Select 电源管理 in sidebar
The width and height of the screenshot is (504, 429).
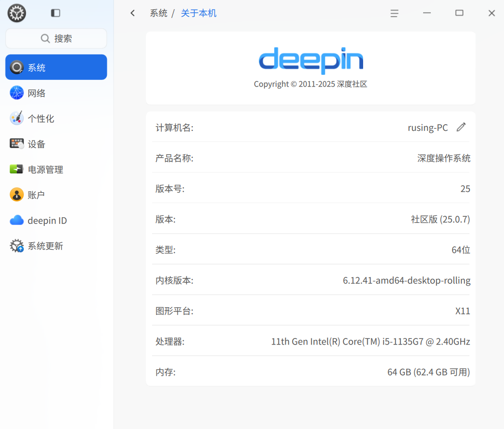[x=56, y=169]
